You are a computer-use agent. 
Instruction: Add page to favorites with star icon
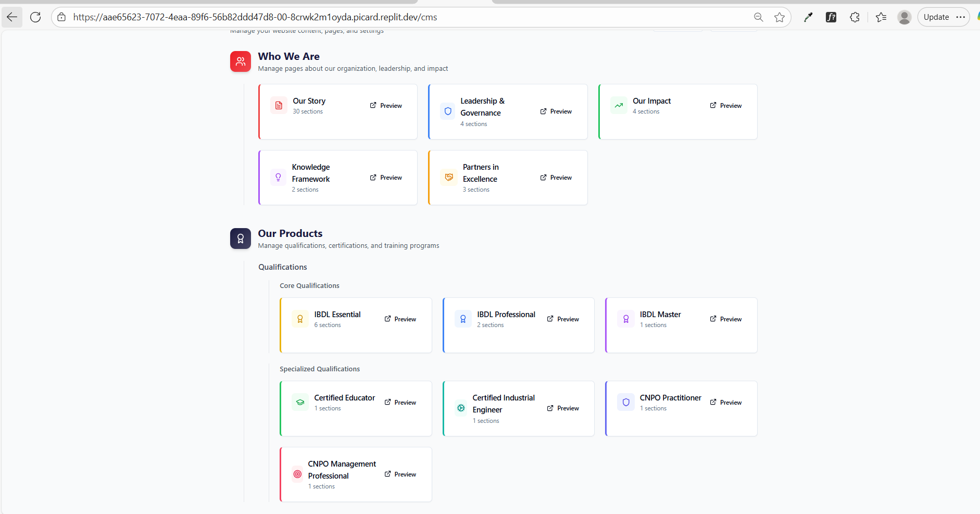pos(779,17)
